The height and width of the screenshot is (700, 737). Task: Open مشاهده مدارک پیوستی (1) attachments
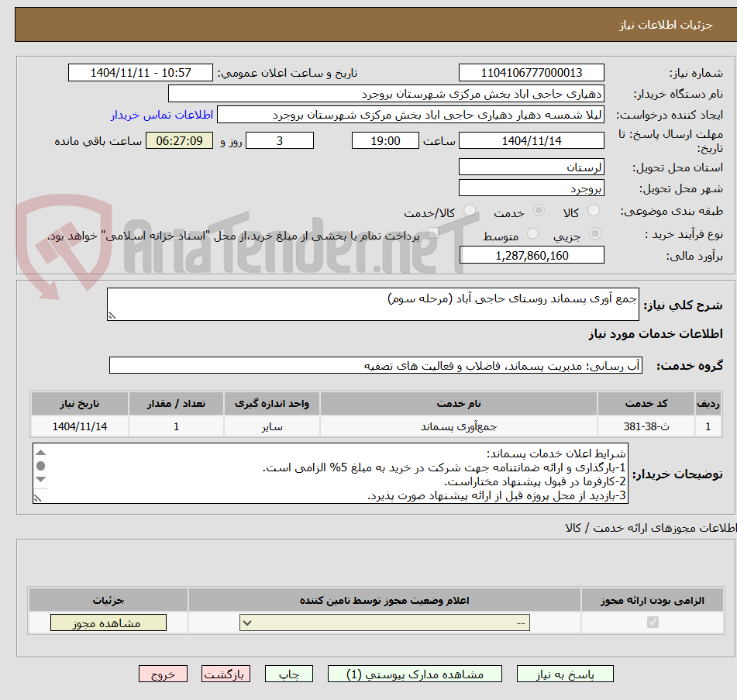tap(415, 674)
